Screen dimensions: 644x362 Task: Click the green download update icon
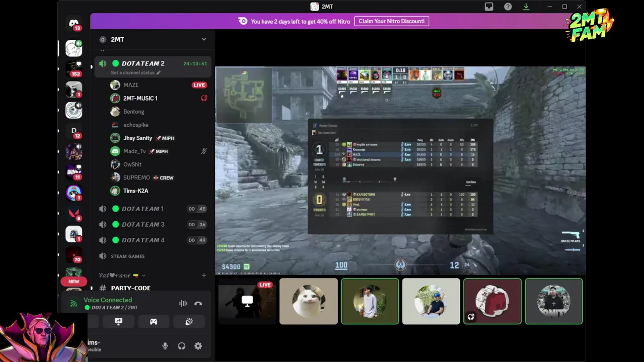tap(526, 7)
